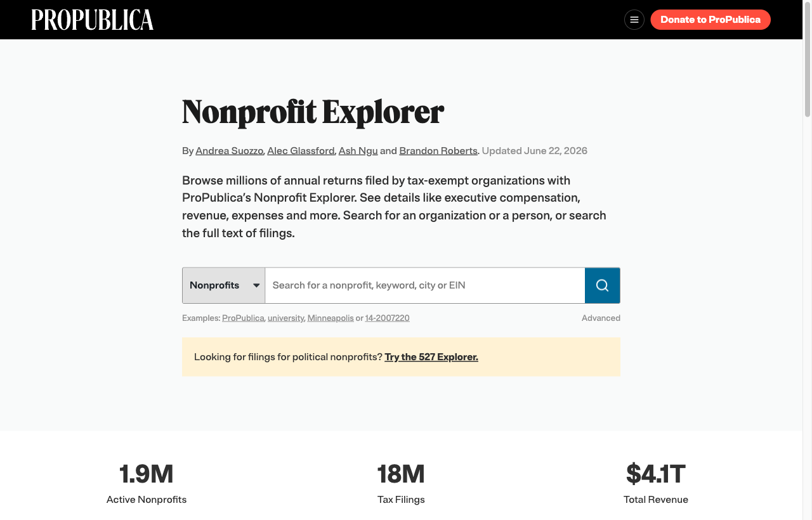Viewport: 812px width, 520px height.
Task: Search the example EIN 14-2007220
Action: (387, 318)
